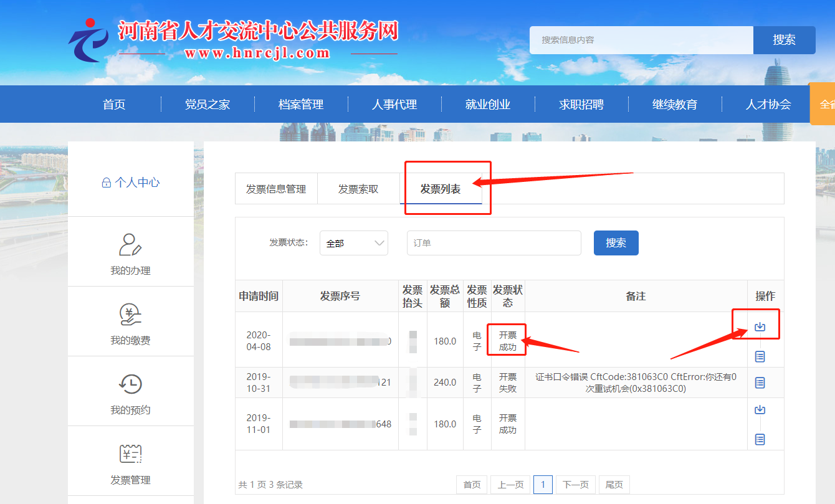The image size is (835, 504).
Task: Open the 发票状态 dropdown
Action: point(354,243)
